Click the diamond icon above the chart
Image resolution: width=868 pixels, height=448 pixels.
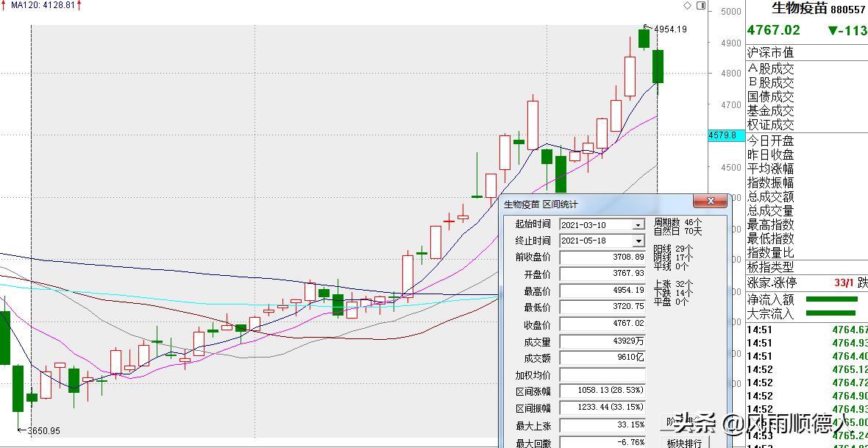[x=688, y=6]
